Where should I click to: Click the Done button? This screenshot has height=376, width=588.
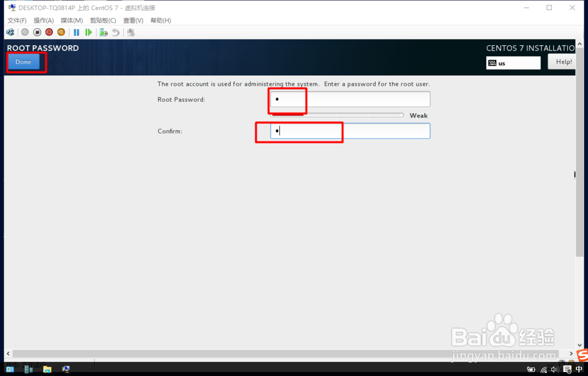[24, 61]
